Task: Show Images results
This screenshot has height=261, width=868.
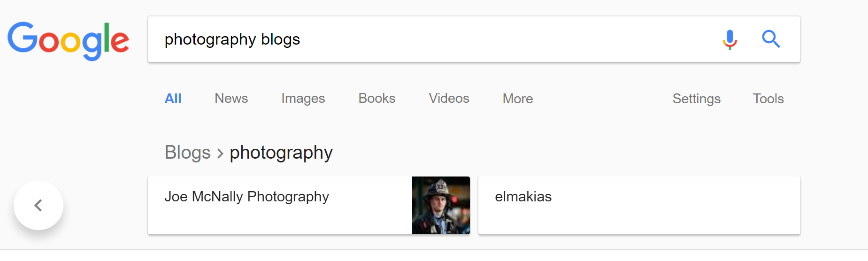Action: [x=303, y=99]
